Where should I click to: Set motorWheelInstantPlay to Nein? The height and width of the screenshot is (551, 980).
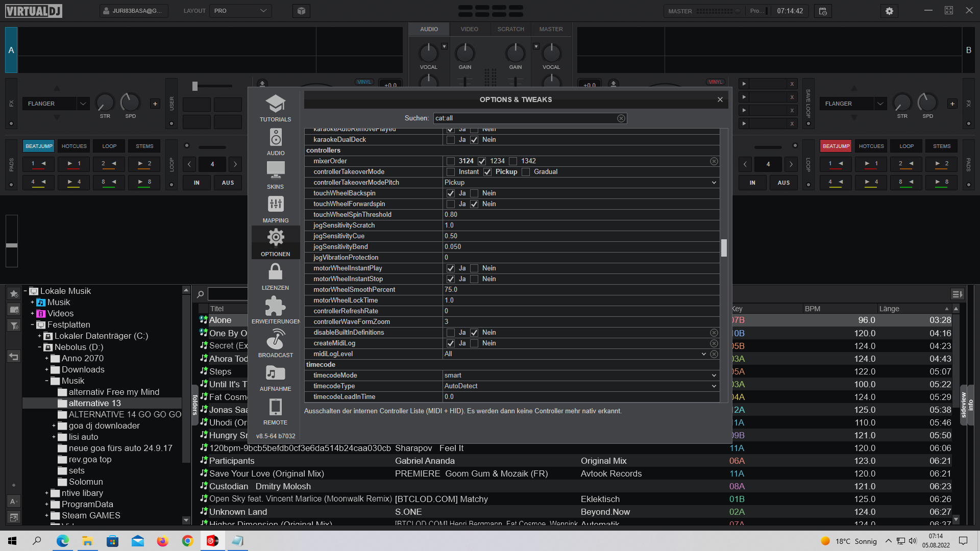(x=474, y=268)
